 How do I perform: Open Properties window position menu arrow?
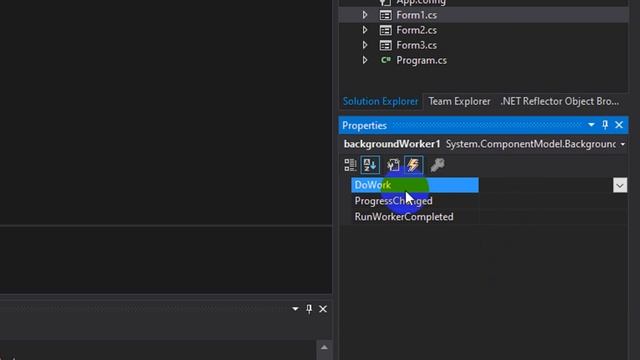[591, 124]
